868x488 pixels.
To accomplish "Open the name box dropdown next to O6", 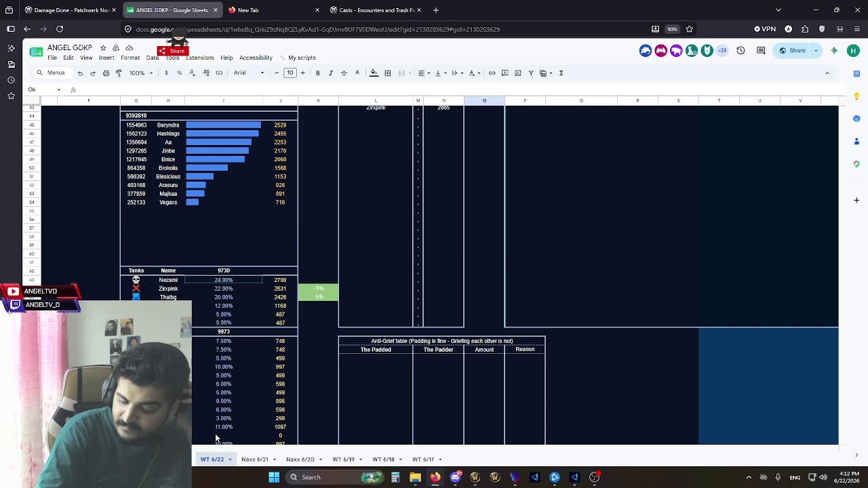I will [58, 89].
